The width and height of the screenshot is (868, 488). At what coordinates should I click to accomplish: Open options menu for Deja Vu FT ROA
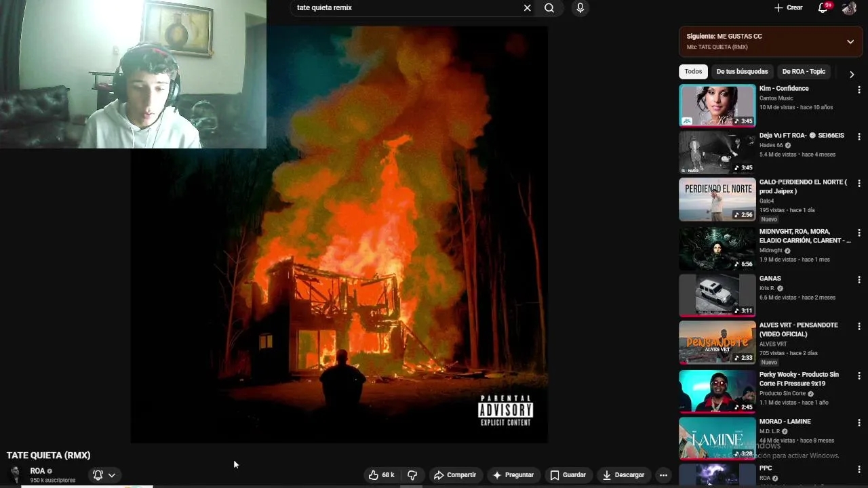[859, 136]
